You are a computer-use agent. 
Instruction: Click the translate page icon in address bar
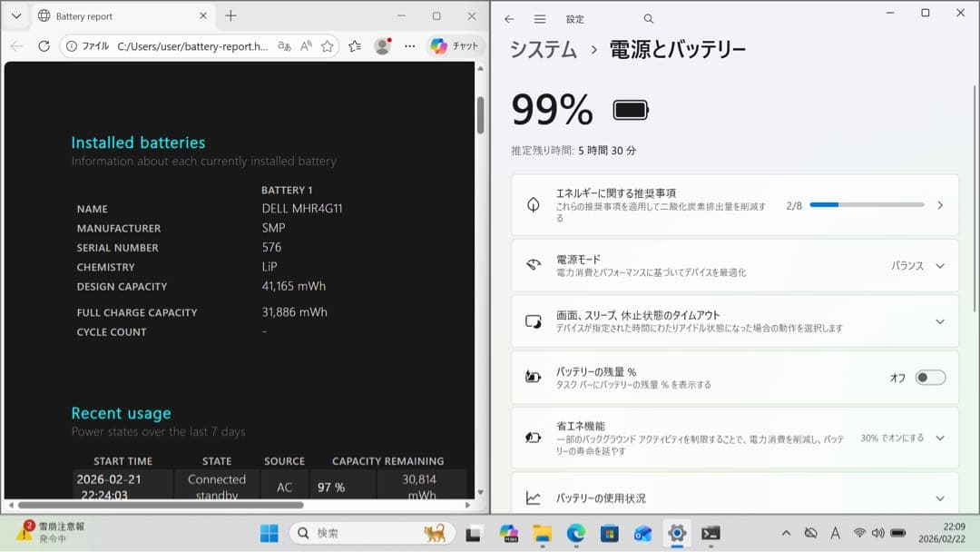284,45
